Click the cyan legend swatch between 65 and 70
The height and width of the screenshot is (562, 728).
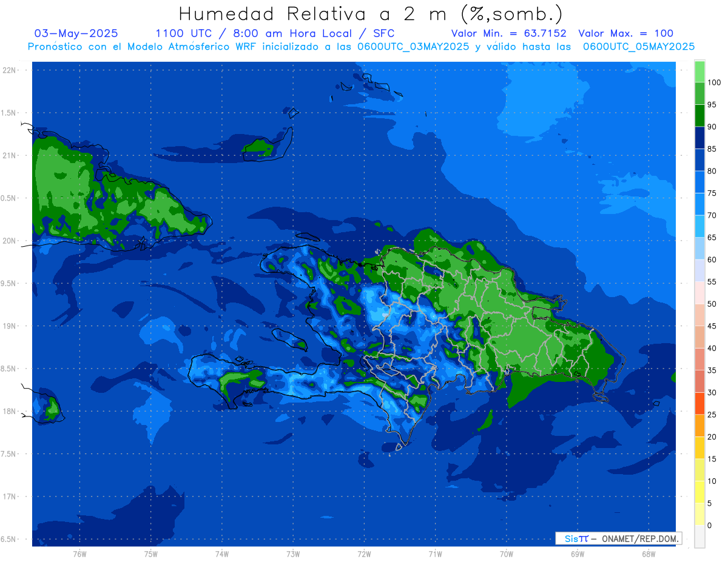point(699,226)
